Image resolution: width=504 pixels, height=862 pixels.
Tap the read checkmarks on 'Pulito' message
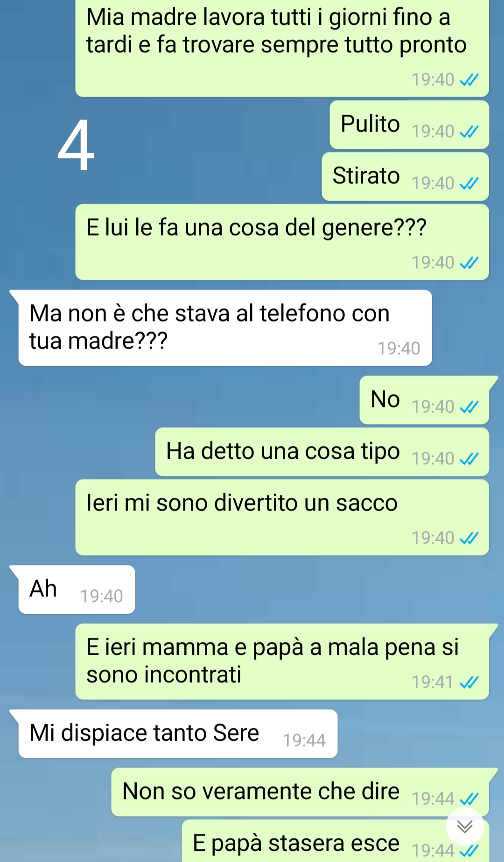coord(469,132)
